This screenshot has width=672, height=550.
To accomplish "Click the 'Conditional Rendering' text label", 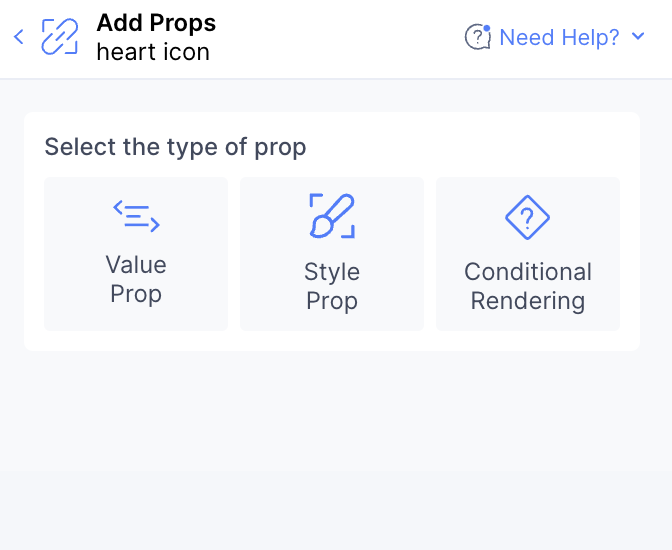I will tap(528, 286).
